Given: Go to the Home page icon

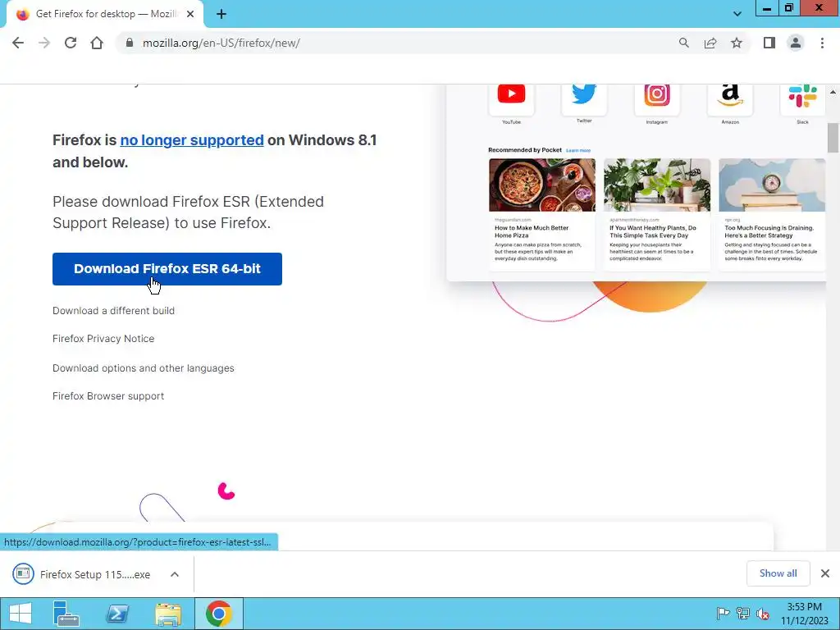Looking at the screenshot, I should point(97,43).
